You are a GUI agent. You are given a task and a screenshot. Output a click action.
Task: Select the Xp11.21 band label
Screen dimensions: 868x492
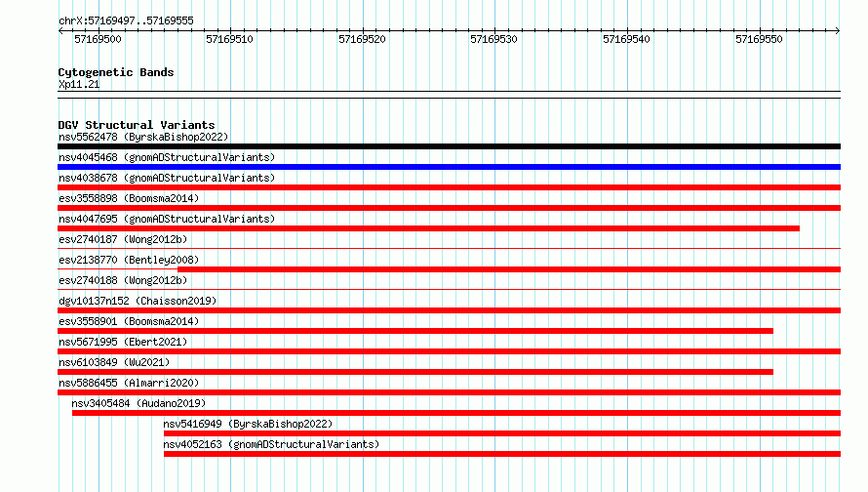click(x=79, y=84)
